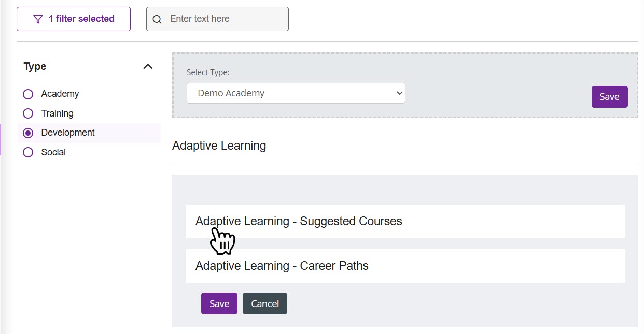
Task: Click the Adaptive Learning section heading
Action: click(219, 146)
